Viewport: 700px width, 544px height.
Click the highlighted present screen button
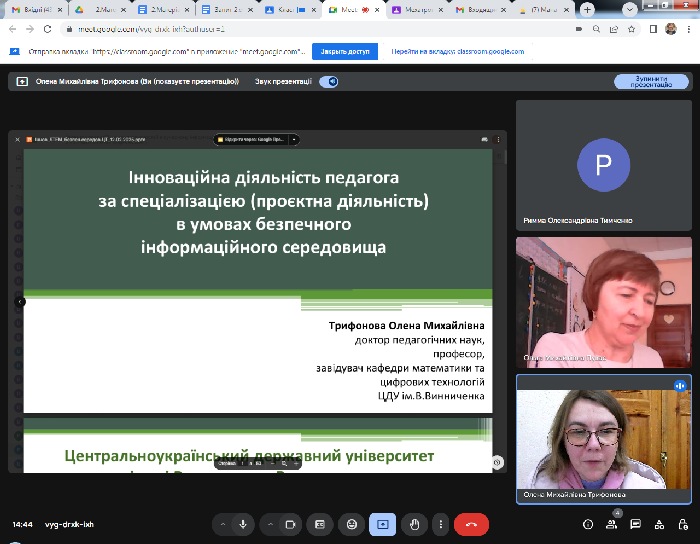(381, 524)
